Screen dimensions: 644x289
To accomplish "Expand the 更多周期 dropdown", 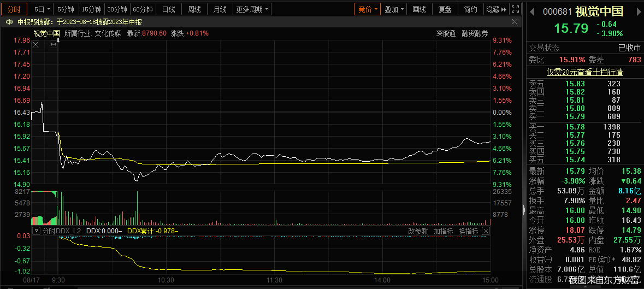I will [252, 9].
